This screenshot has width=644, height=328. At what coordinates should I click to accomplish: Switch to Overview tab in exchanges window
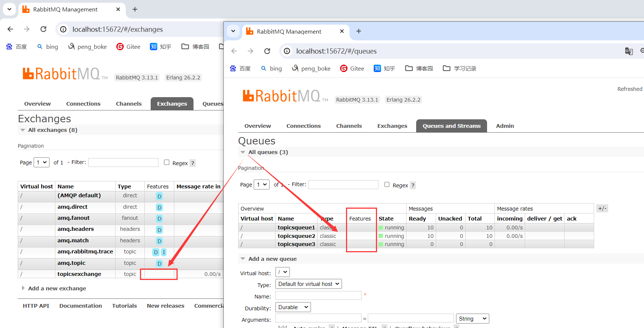(x=37, y=104)
